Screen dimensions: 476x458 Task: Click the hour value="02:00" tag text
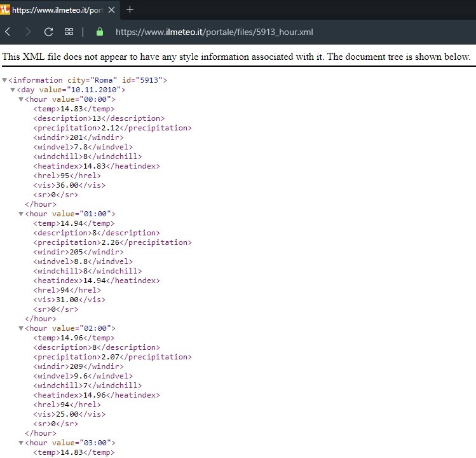pyautogui.click(x=70, y=328)
